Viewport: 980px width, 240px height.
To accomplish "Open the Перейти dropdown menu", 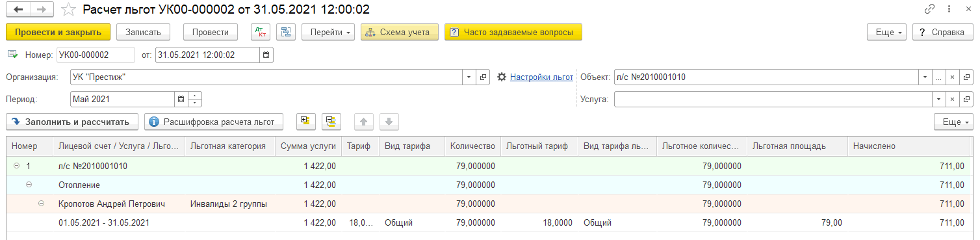I will 328,32.
